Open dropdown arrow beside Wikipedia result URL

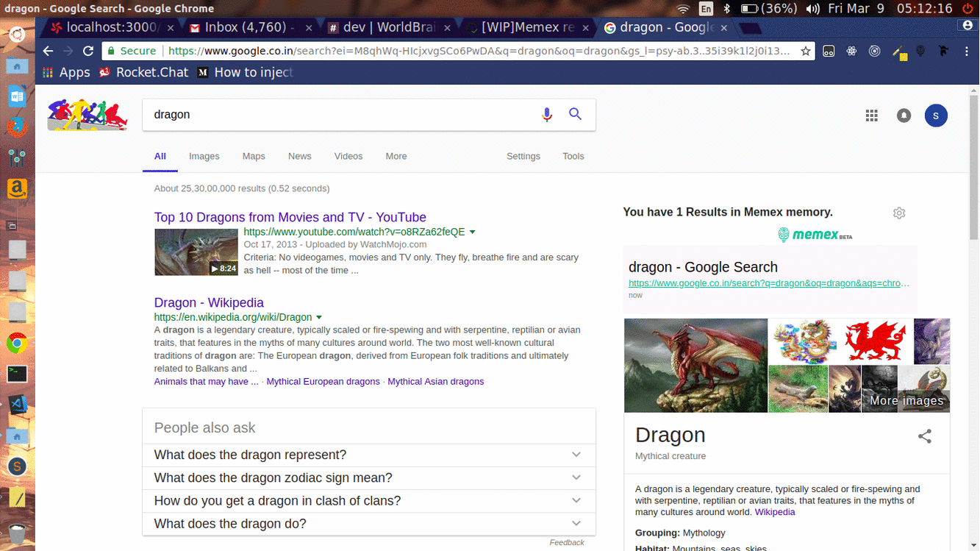click(319, 318)
